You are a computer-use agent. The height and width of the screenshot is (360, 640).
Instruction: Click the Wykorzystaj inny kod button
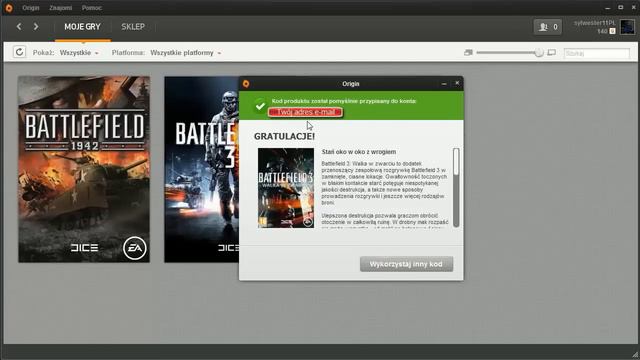[x=406, y=264]
